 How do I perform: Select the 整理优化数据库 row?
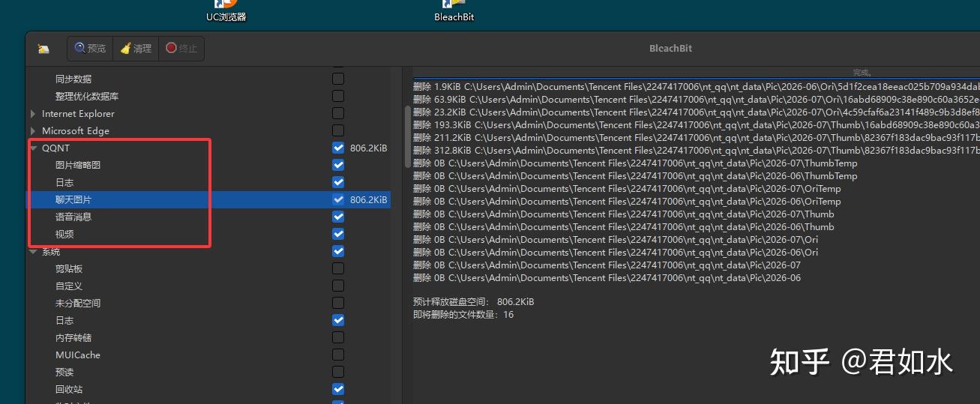pos(87,96)
